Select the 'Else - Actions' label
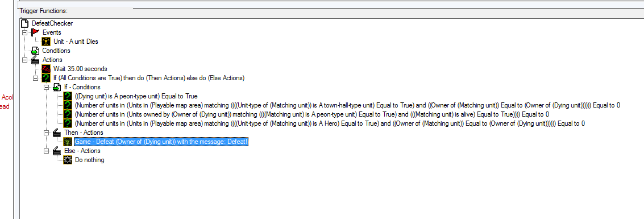This screenshot has height=219, width=644. (x=82, y=151)
